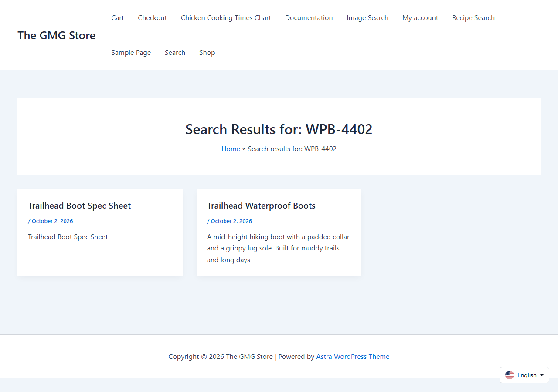This screenshot has width=558, height=392.
Task: Open Recipe Search from the menu
Action: click(x=473, y=18)
